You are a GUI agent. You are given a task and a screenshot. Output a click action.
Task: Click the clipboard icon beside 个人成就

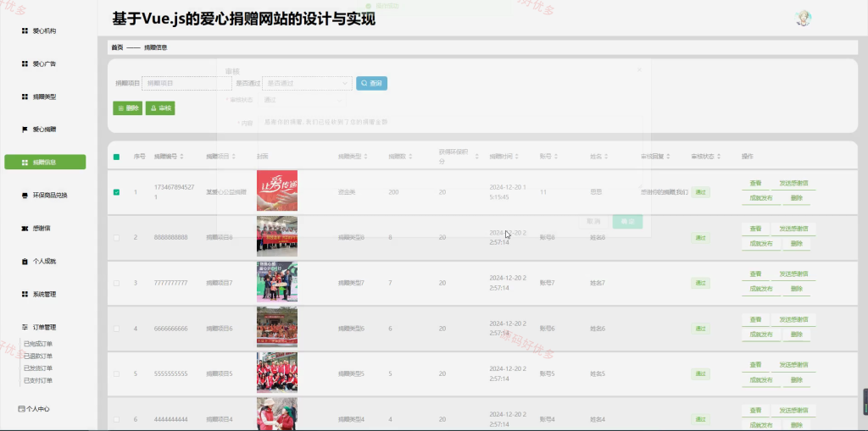25,261
